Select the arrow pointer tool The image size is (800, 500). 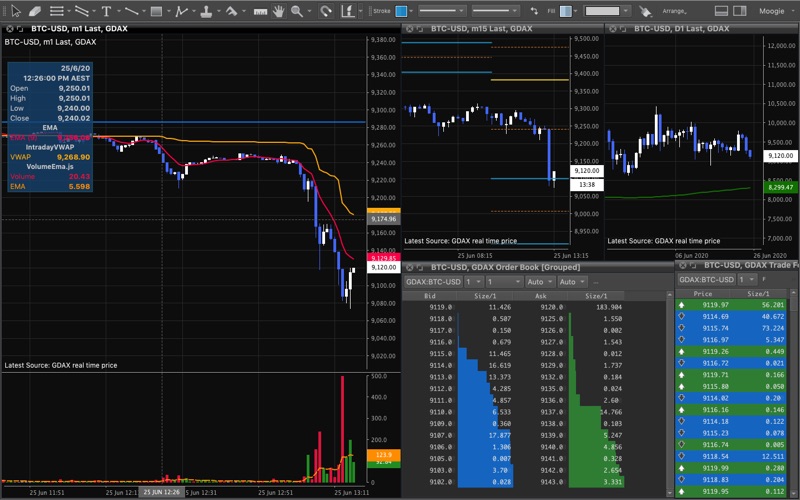(15, 11)
